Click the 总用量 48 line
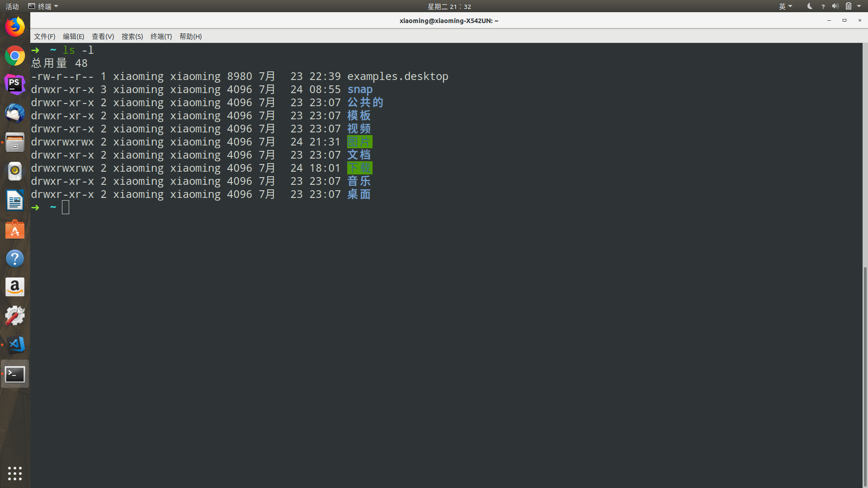 tap(59, 63)
